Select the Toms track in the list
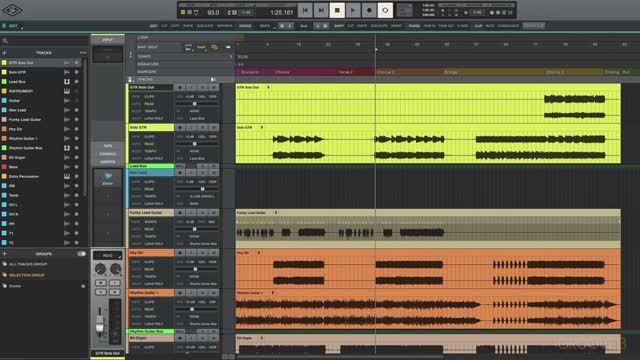This screenshot has height=360, width=640. (x=41, y=195)
